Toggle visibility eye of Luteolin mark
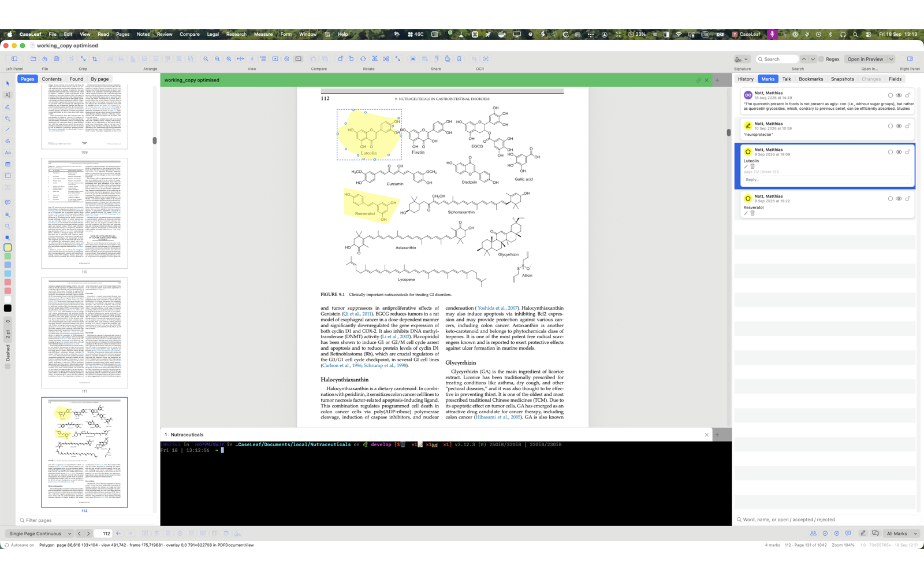Image resolution: width=924 pixels, height=578 pixels. pyautogui.click(x=899, y=152)
